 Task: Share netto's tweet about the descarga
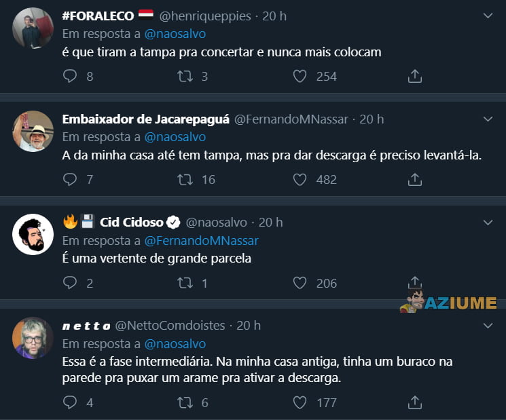[414, 402]
